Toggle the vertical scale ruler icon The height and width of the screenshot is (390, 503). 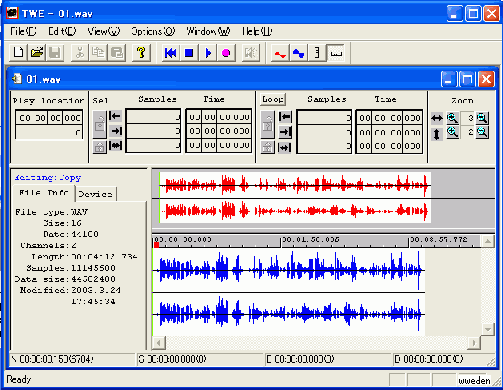click(x=317, y=53)
